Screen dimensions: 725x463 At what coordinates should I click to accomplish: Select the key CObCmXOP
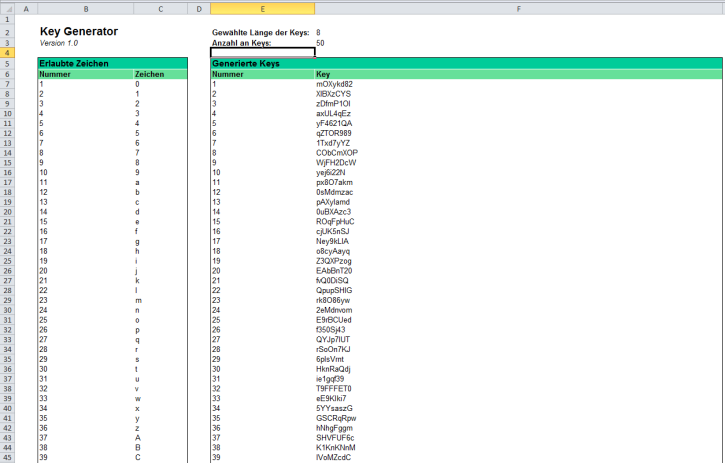(x=337, y=153)
